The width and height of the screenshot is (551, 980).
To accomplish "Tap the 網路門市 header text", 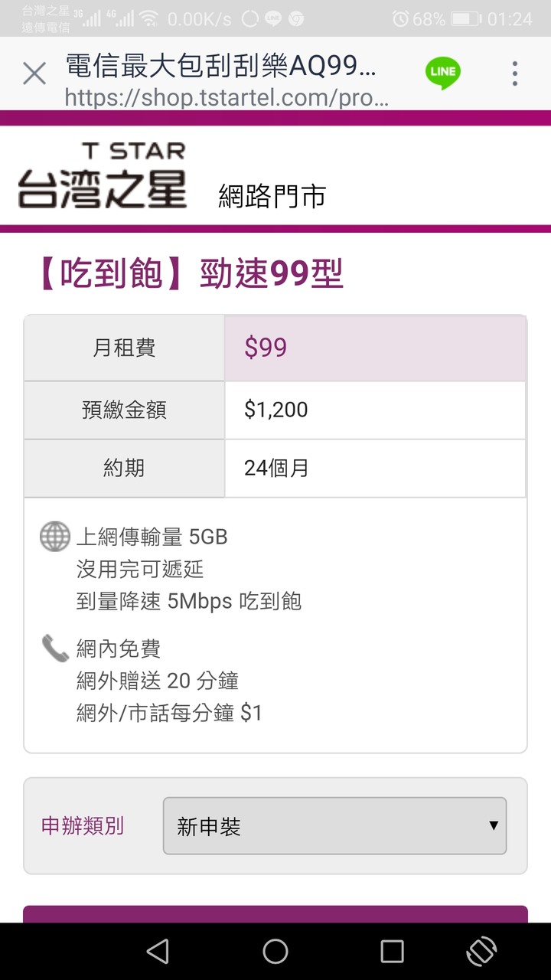I will click(272, 196).
